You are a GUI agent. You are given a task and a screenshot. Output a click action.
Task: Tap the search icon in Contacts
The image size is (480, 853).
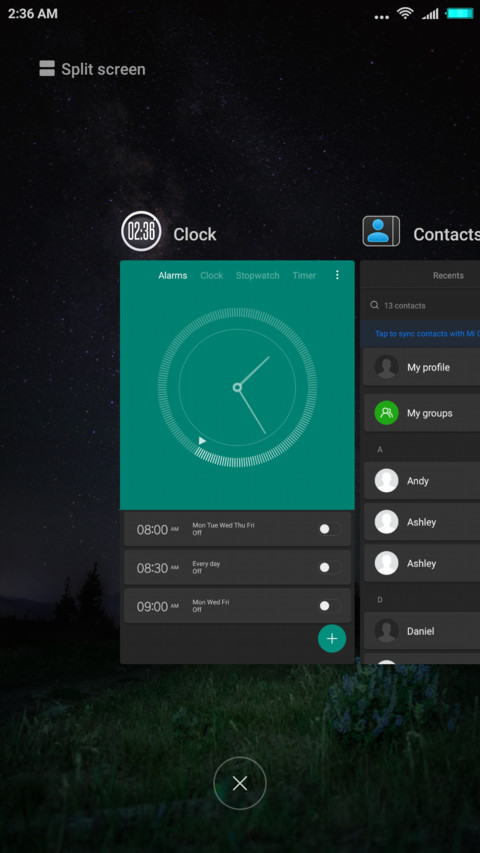pos(374,305)
